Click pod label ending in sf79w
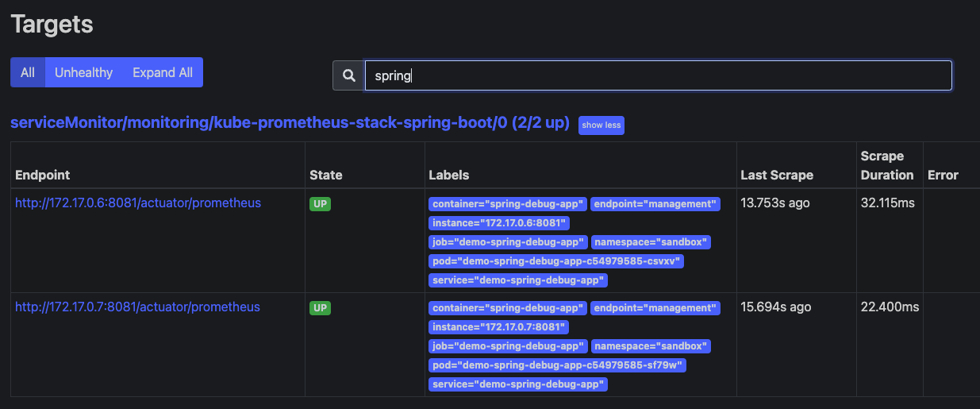The image size is (980, 409). pyautogui.click(x=558, y=365)
